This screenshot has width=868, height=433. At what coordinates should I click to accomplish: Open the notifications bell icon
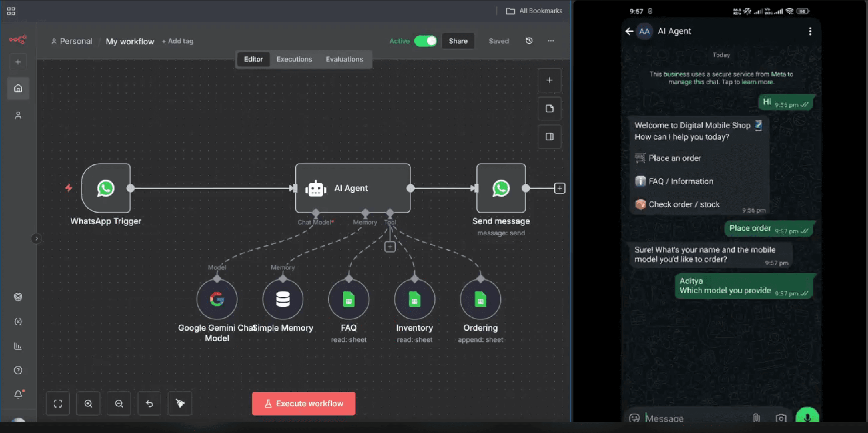pos(18,394)
